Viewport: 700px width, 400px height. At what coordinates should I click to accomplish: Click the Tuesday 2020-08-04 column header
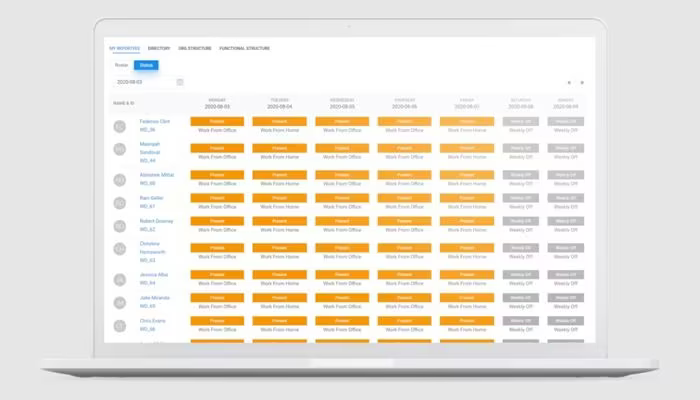click(x=280, y=104)
